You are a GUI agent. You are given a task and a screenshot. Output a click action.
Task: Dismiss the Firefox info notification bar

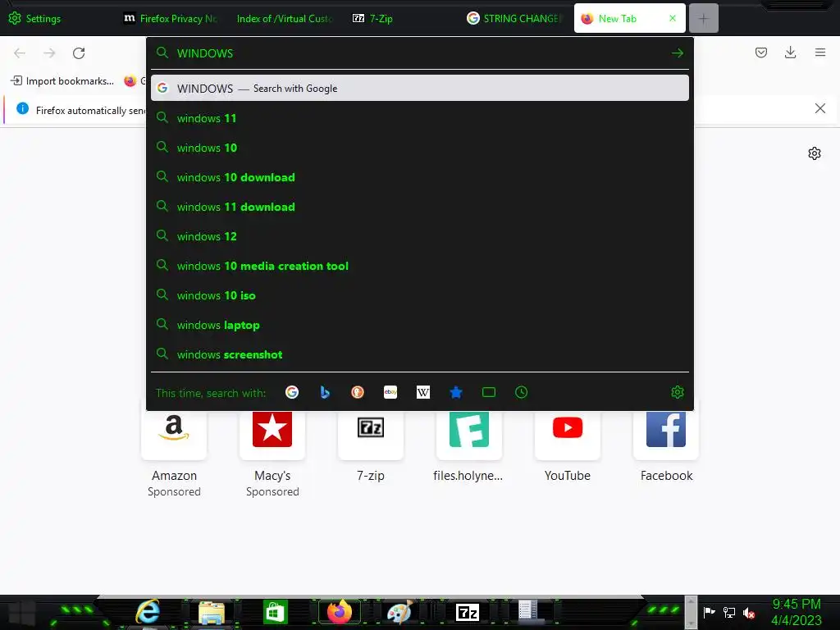pyautogui.click(x=819, y=108)
